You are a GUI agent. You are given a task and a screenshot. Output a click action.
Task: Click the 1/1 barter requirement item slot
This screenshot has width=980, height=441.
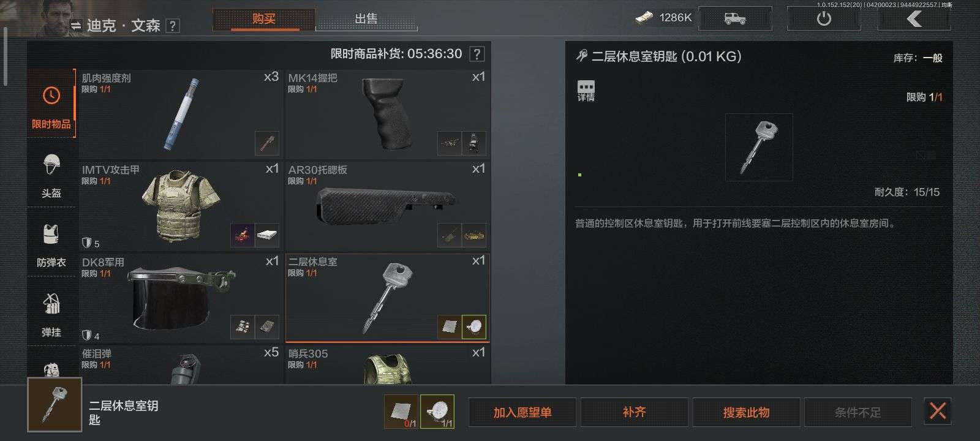click(437, 412)
